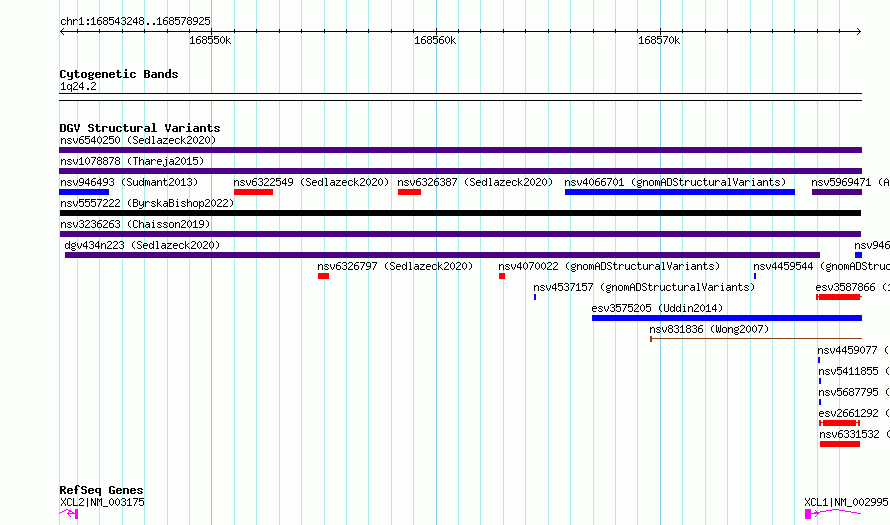Image resolution: width=890 pixels, height=525 pixels.
Task: Open the nsv6326387 (Sedlazeck2020) label
Action: 475,182
